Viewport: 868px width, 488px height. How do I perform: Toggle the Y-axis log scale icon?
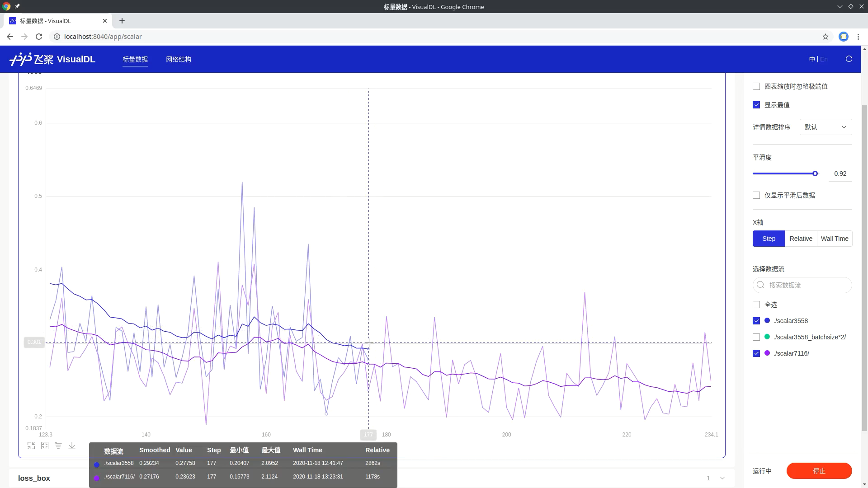(x=58, y=446)
